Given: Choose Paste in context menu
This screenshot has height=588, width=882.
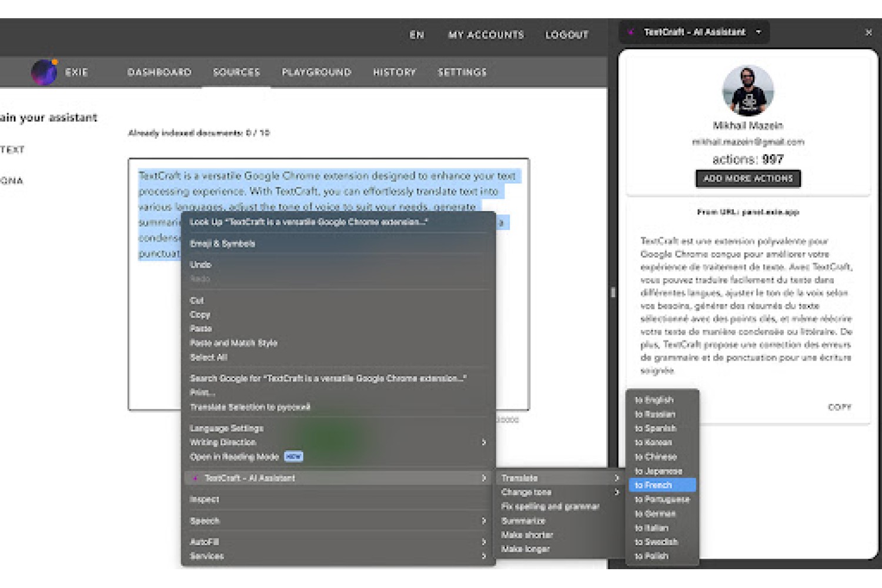Looking at the screenshot, I should click(339, 329).
